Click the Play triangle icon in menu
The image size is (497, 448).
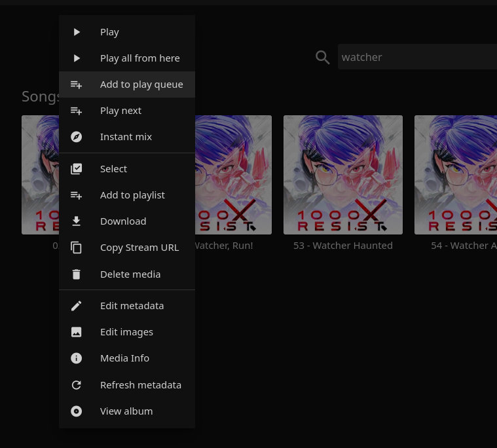pos(77,32)
